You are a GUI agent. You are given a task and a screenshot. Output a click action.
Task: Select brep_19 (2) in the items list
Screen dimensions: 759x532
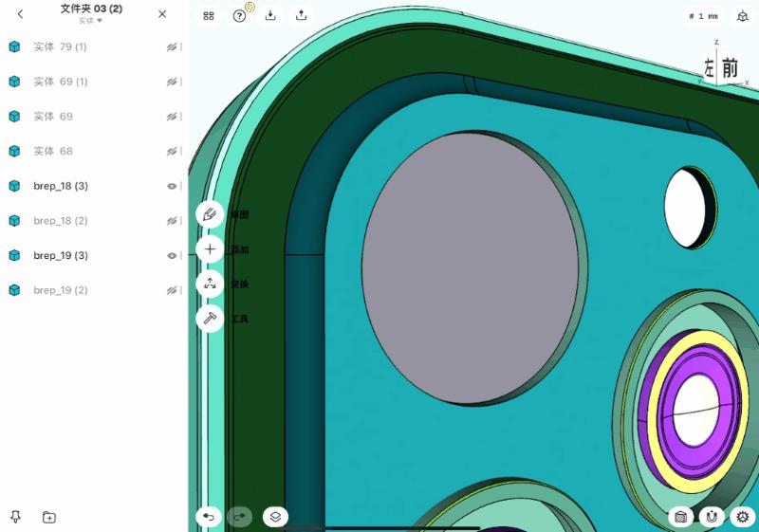pos(61,290)
